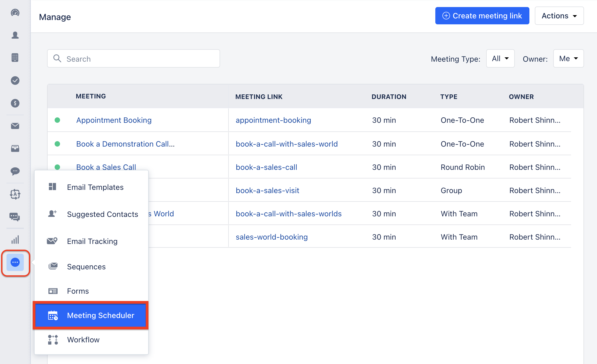This screenshot has height=364, width=597.
Task: Click the magnifier icon in search box
Action: [57, 58]
